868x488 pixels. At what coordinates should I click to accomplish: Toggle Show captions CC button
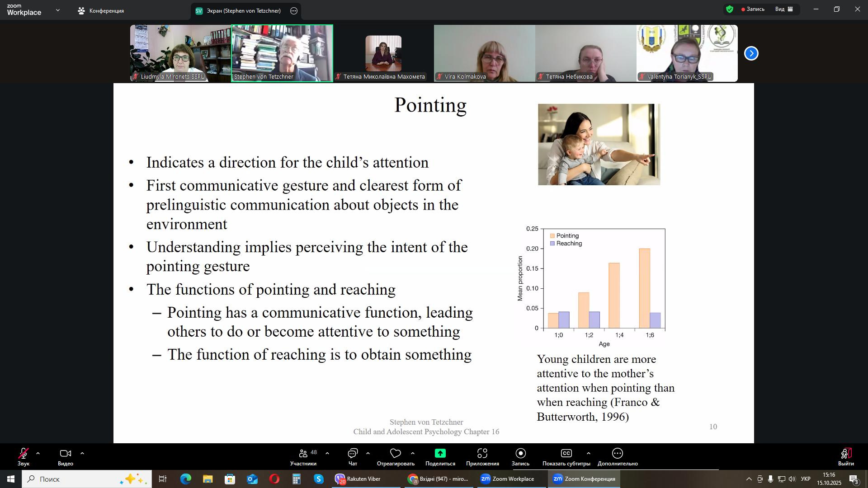[566, 454]
